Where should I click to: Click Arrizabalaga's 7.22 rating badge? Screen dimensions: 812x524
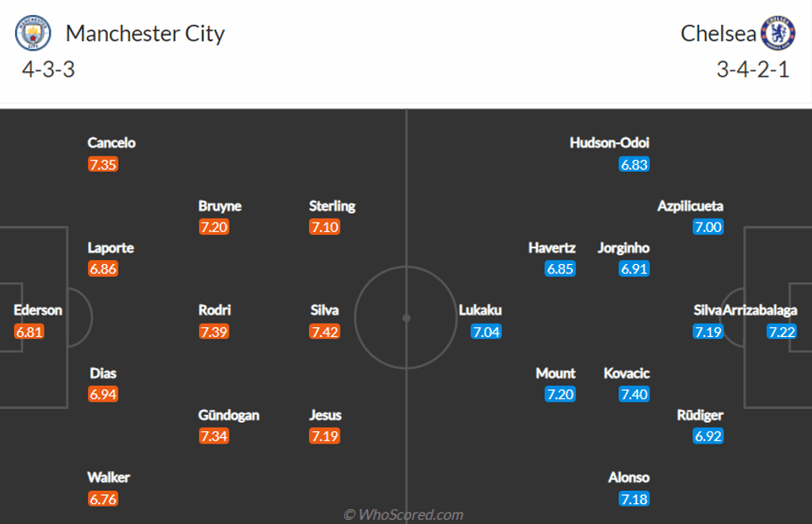click(x=782, y=332)
